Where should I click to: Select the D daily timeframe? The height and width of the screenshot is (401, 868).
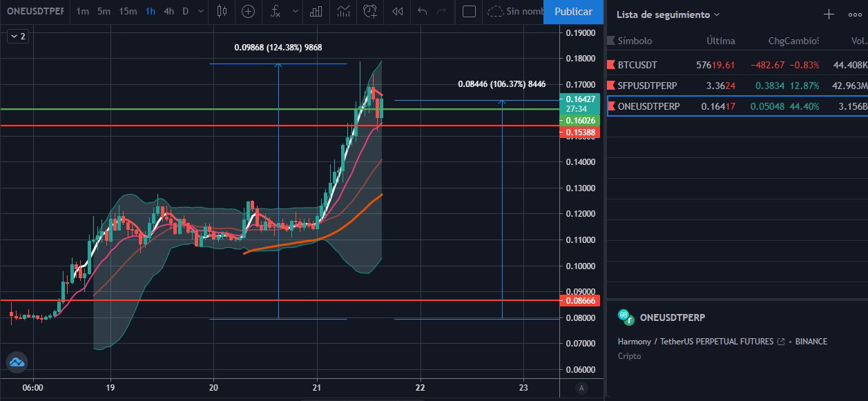tap(185, 11)
